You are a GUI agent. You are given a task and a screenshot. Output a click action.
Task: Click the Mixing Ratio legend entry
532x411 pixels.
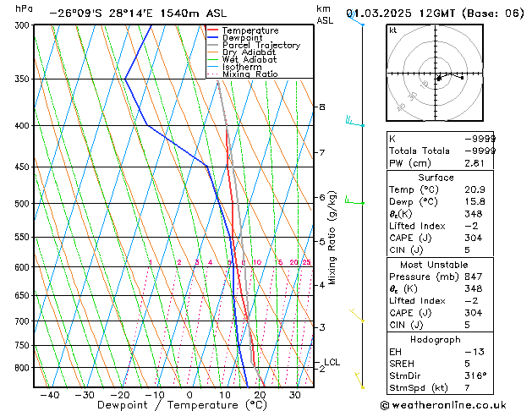pos(250,74)
